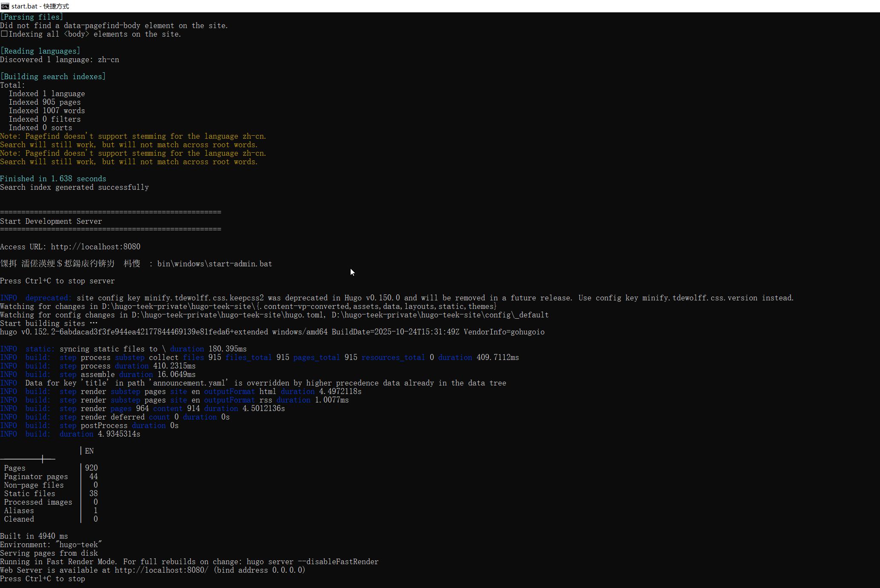This screenshot has width=880, height=588.
Task: Click the square glyph before Indexing all
Action: [x=4, y=34]
